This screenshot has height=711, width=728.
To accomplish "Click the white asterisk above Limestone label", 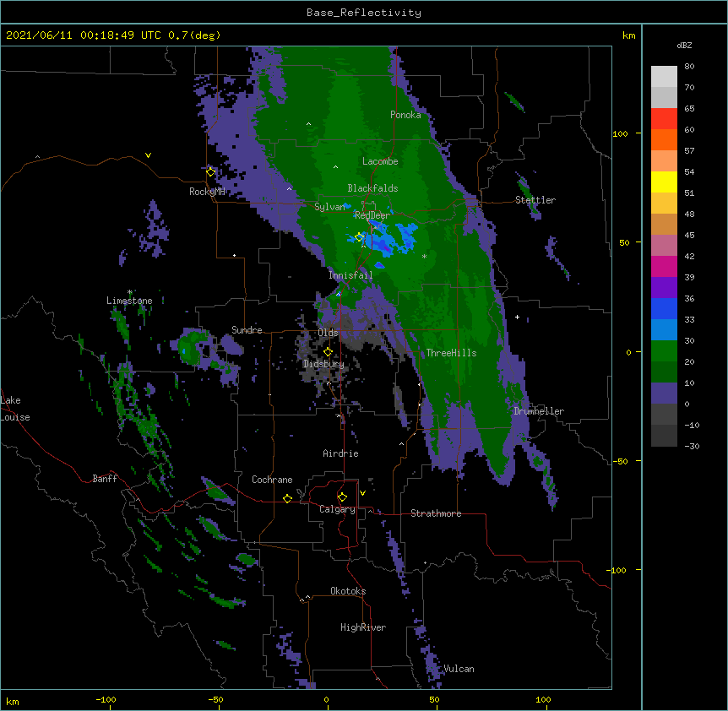I will 130,292.
